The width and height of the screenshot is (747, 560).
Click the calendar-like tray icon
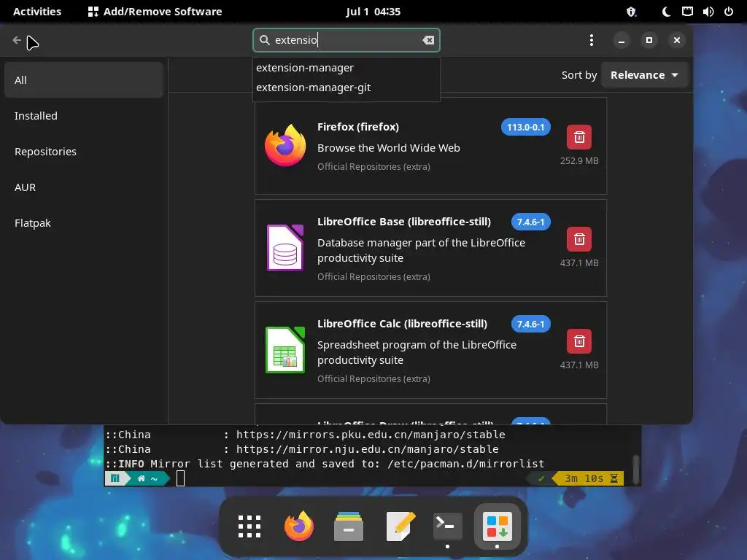(x=687, y=12)
